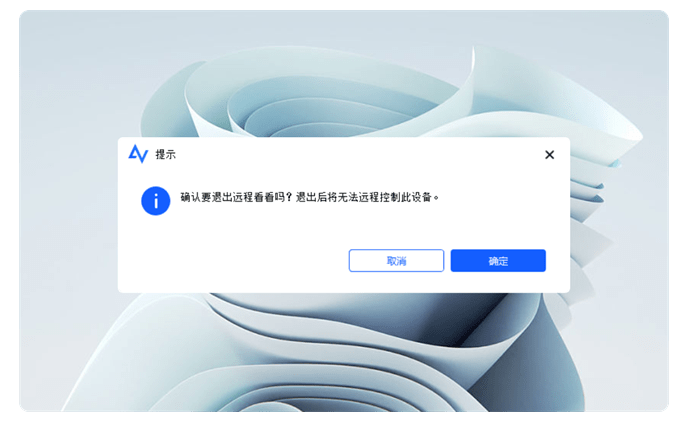Confirm exit with the 确定 button
This screenshot has height=421, width=677.
(x=498, y=260)
